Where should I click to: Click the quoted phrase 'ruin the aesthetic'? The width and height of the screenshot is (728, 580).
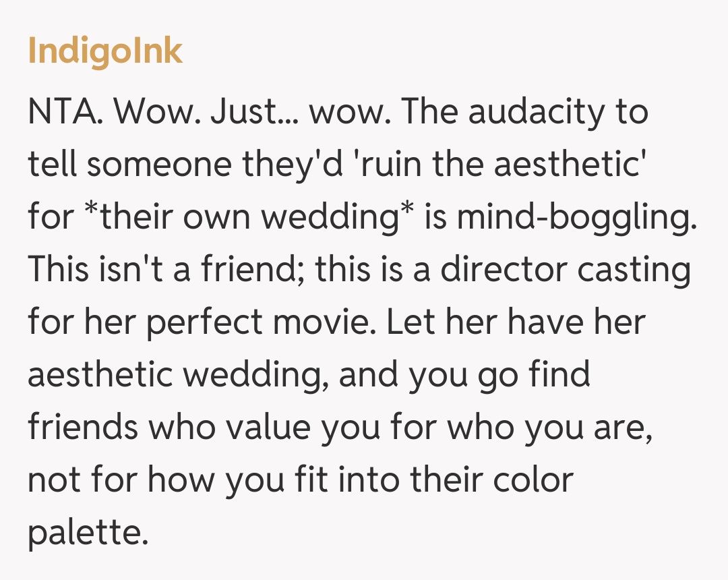(497, 165)
